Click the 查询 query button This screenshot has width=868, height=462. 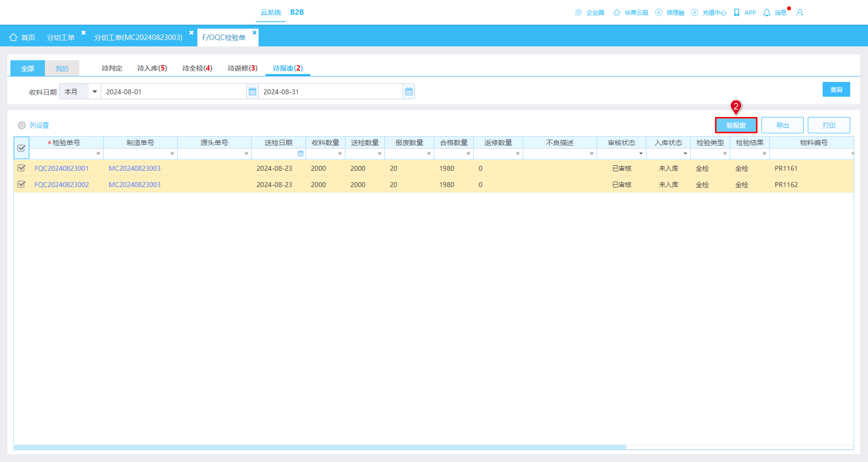tap(836, 89)
